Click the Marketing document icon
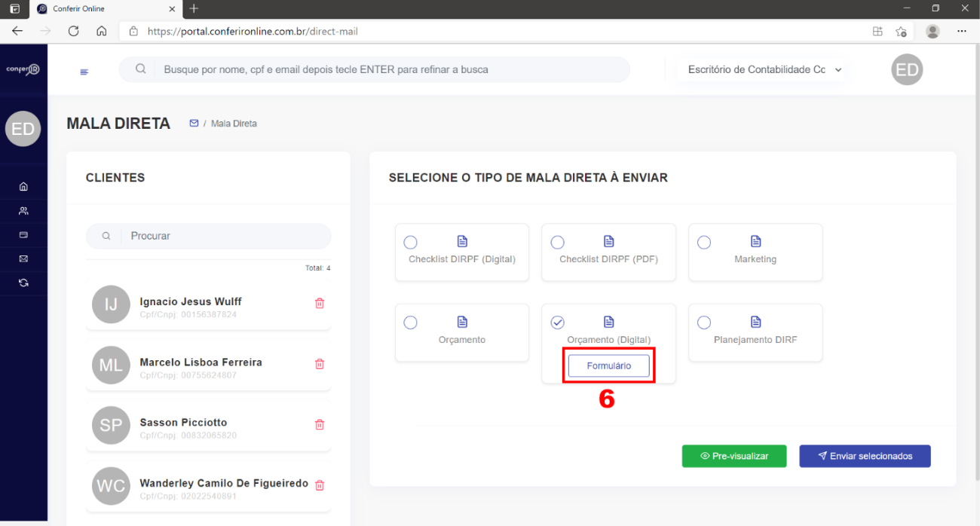 [755, 241]
